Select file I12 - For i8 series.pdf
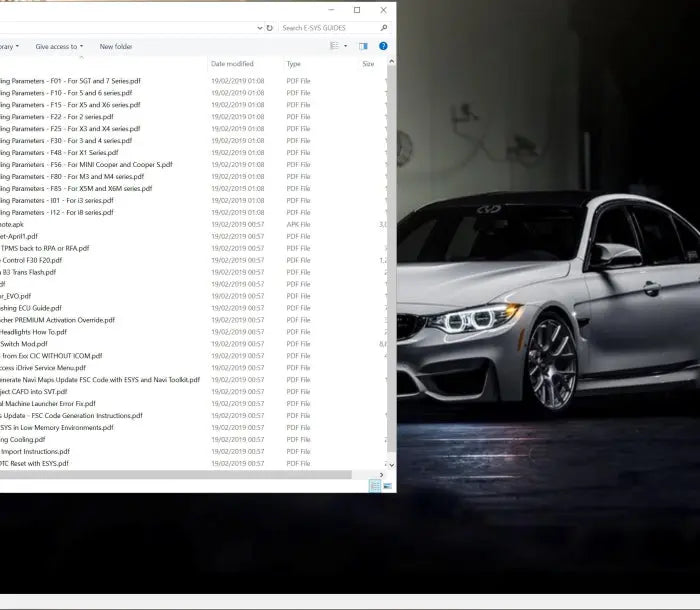This screenshot has width=700, height=610. point(57,213)
